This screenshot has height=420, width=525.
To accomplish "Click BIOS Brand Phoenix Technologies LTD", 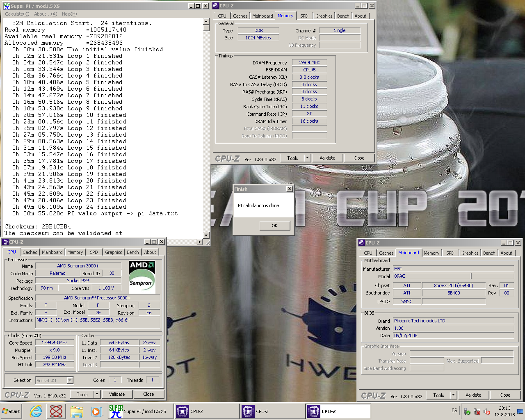I will [x=453, y=321].
